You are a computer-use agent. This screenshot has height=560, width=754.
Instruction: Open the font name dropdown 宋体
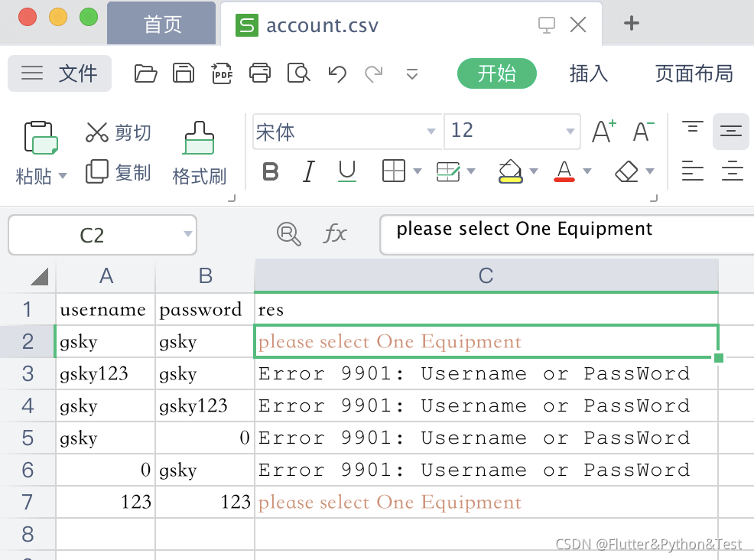pos(431,132)
